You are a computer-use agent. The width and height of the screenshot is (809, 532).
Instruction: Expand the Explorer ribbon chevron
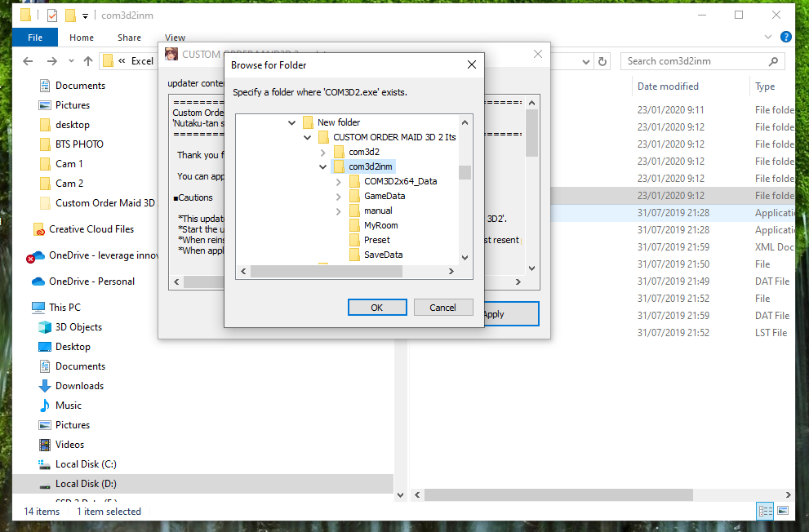point(767,37)
